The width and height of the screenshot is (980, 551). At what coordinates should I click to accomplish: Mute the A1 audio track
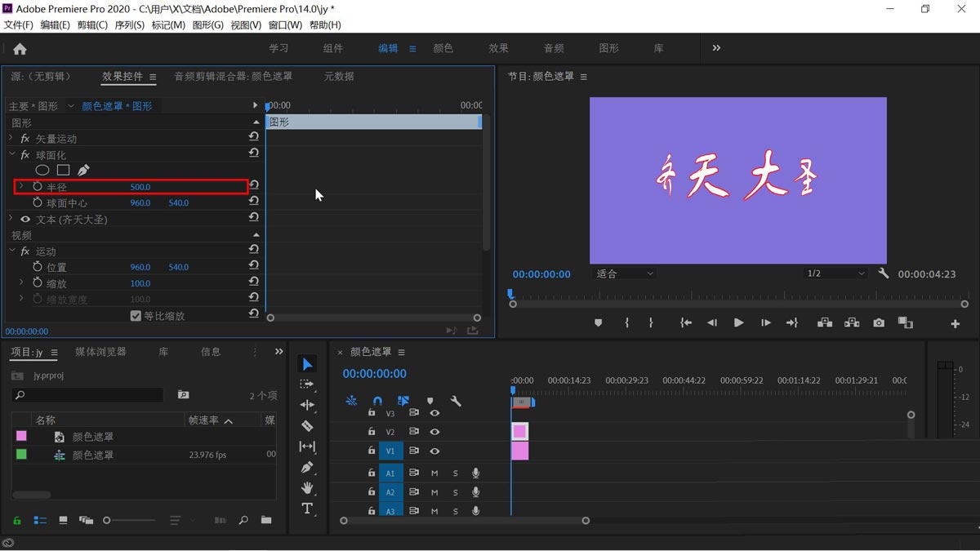pos(436,472)
